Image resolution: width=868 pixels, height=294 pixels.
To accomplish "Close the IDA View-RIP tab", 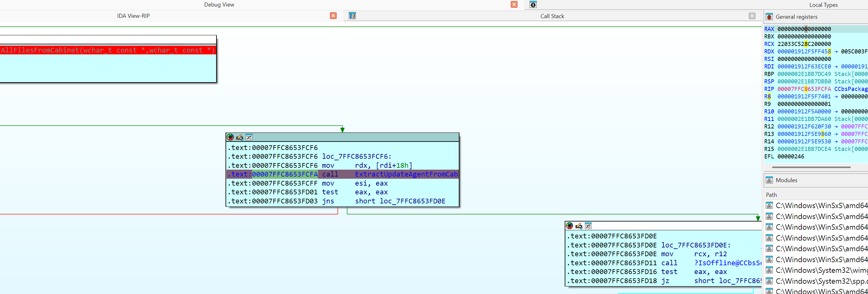I will [x=333, y=16].
